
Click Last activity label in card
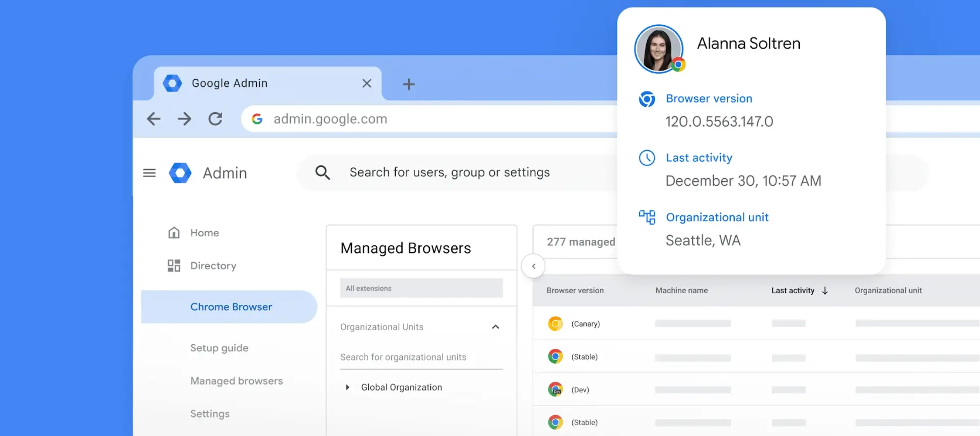pos(699,158)
